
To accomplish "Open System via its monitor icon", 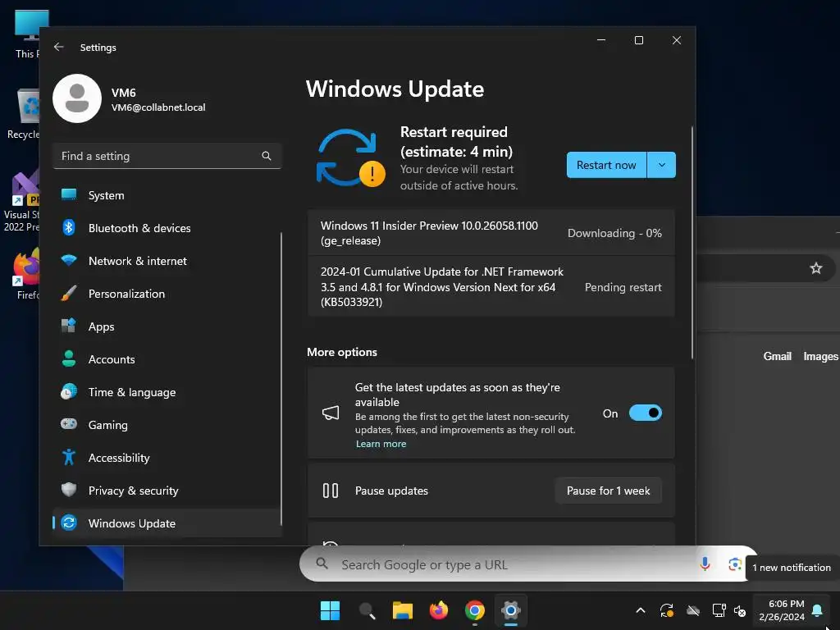I will click(69, 195).
